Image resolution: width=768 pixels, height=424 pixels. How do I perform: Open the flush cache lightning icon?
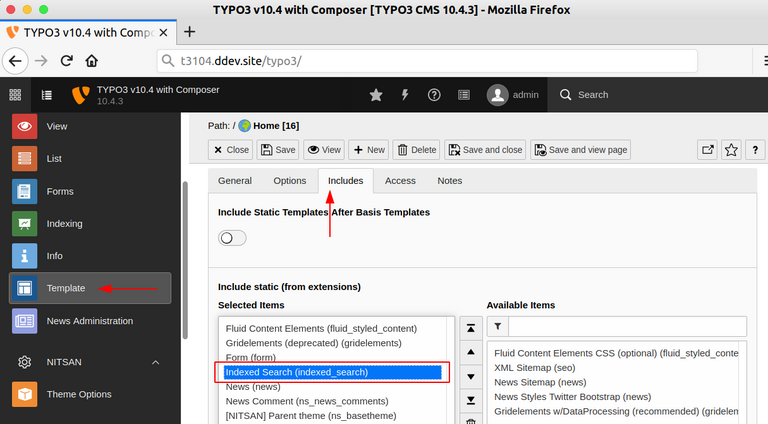[x=405, y=95]
